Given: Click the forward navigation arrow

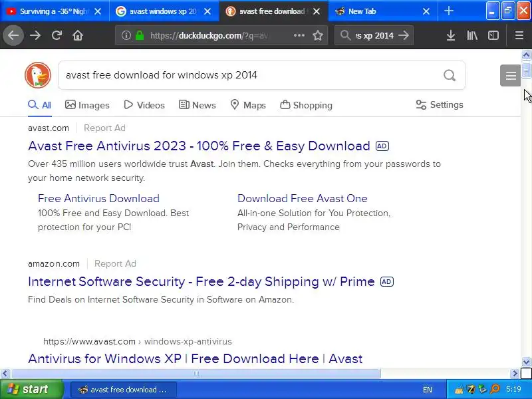Looking at the screenshot, I should 35,35.
